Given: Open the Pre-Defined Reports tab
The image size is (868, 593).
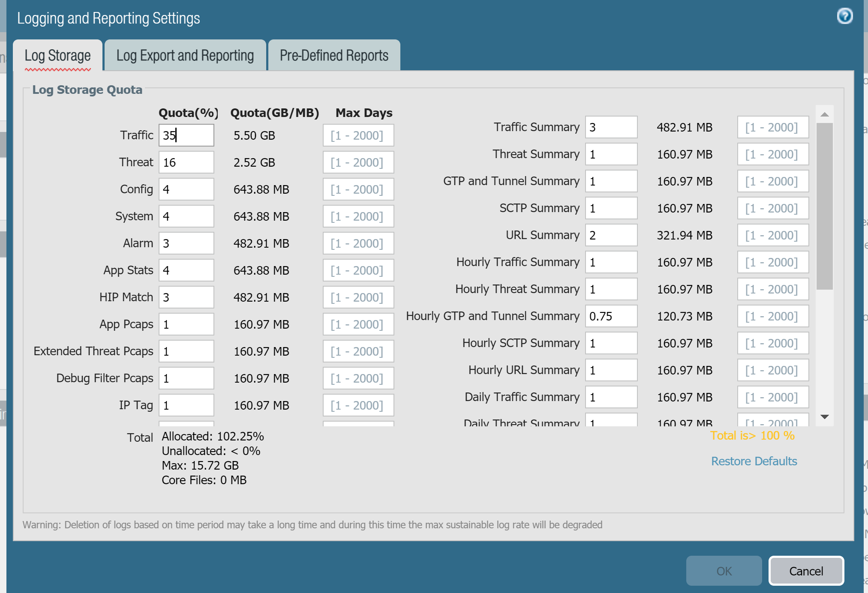Looking at the screenshot, I should pyautogui.click(x=334, y=56).
